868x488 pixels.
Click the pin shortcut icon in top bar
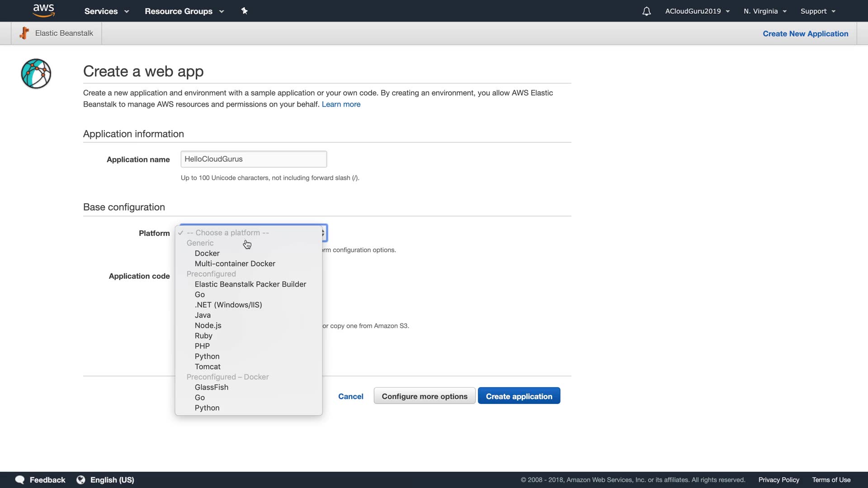coord(244,11)
